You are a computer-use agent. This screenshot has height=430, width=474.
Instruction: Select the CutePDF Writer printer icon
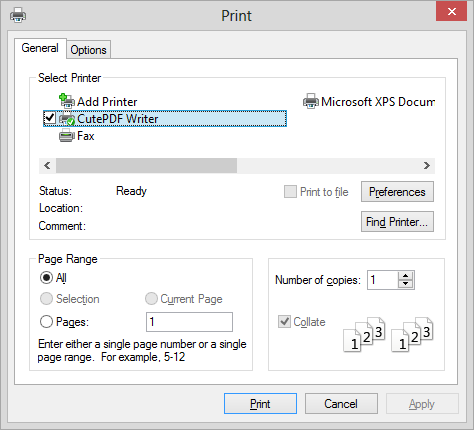click(67, 119)
